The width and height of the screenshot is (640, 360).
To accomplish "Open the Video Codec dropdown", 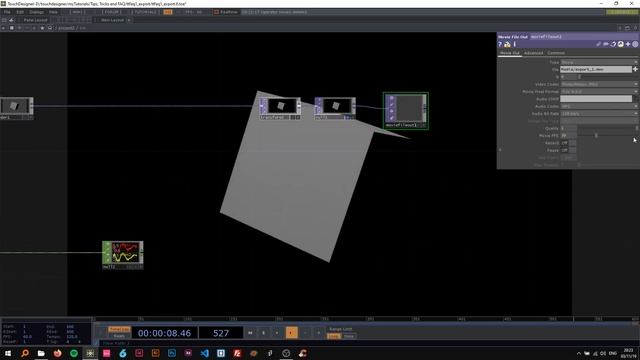I will coord(599,84).
